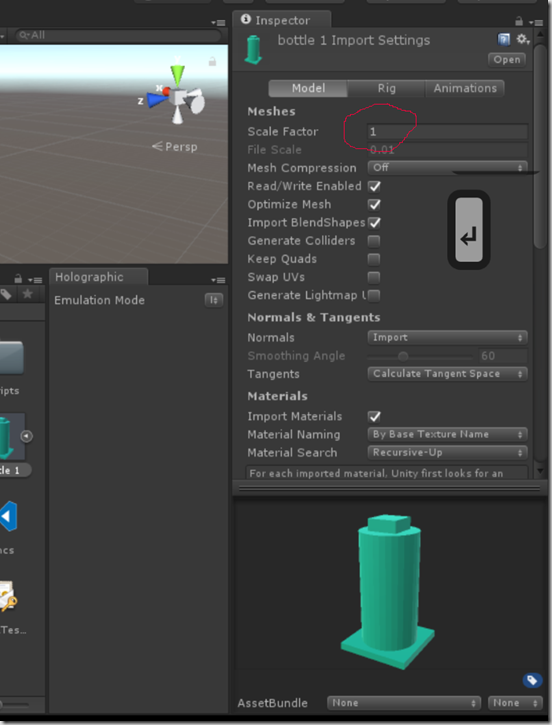Switch to the Animations tab

click(465, 88)
